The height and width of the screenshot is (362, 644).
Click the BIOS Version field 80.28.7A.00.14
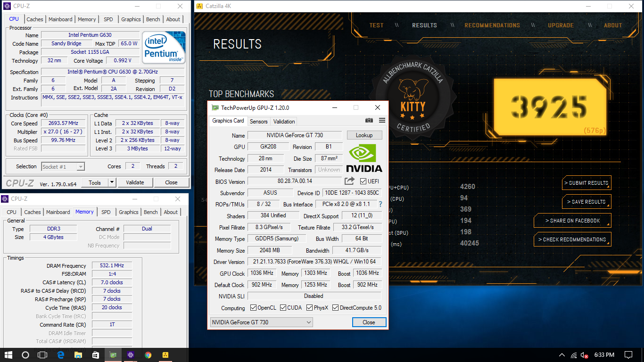point(295,181)
